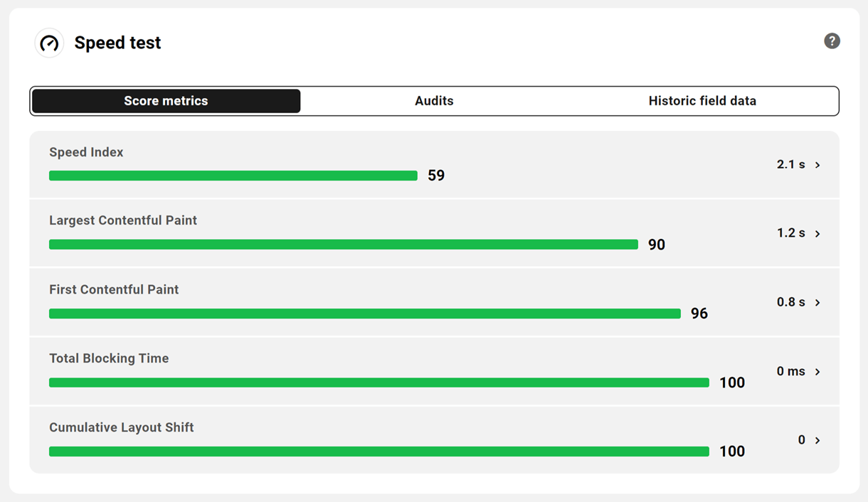868x502 pixels.
Task: Click the First Contentful Paint score bar
Action: 364,314
